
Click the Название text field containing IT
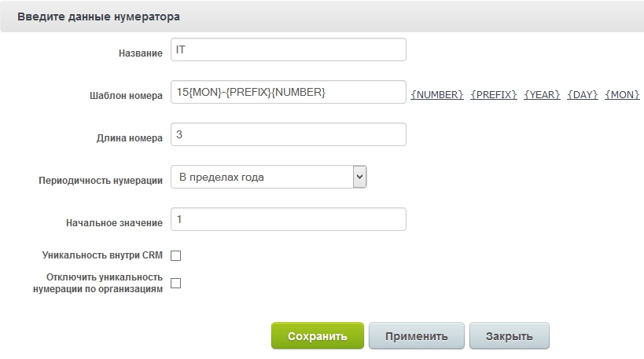click(x=288, y=49)
